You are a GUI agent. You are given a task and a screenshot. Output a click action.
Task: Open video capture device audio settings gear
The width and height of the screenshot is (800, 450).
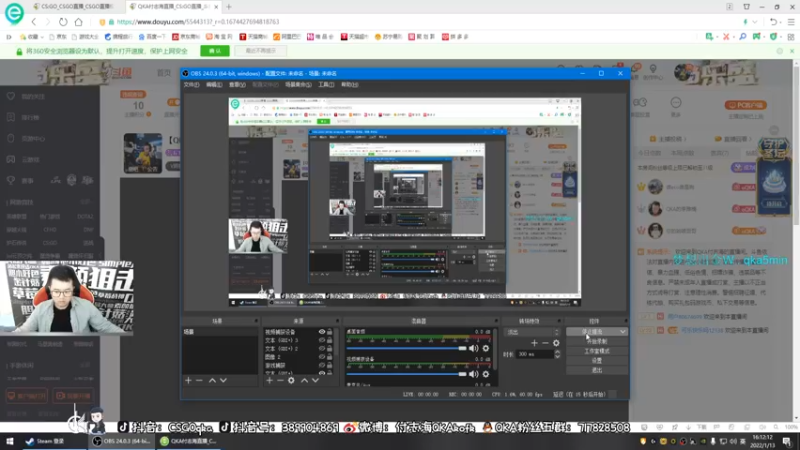pyautogui.click(x=486, y=374)
